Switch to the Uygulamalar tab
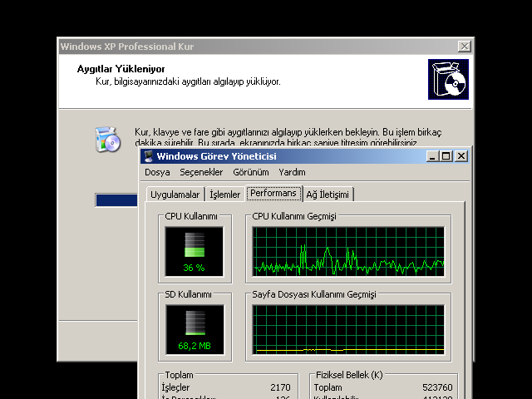The image size is (532, 399). coord(175,195)
